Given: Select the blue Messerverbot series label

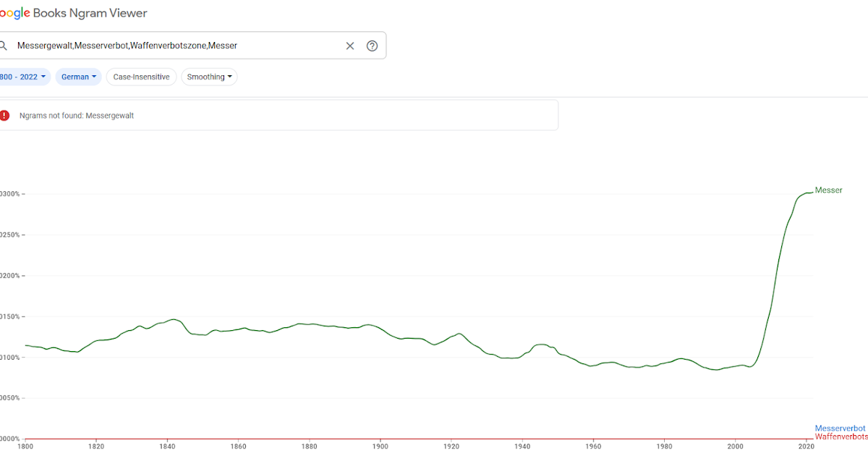Looking at the screenshot, I should pyautogui.click(x=840, y=428).
